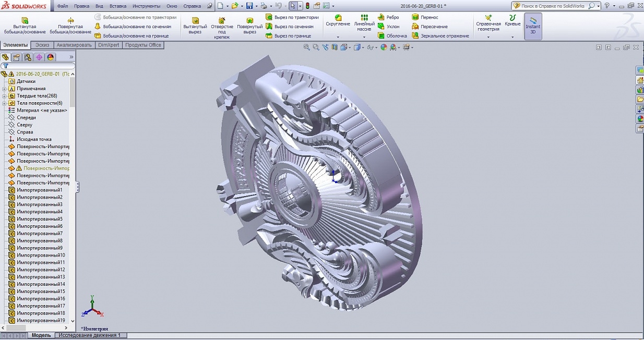Open the Кривые dropdown arrow

point(512,37)
